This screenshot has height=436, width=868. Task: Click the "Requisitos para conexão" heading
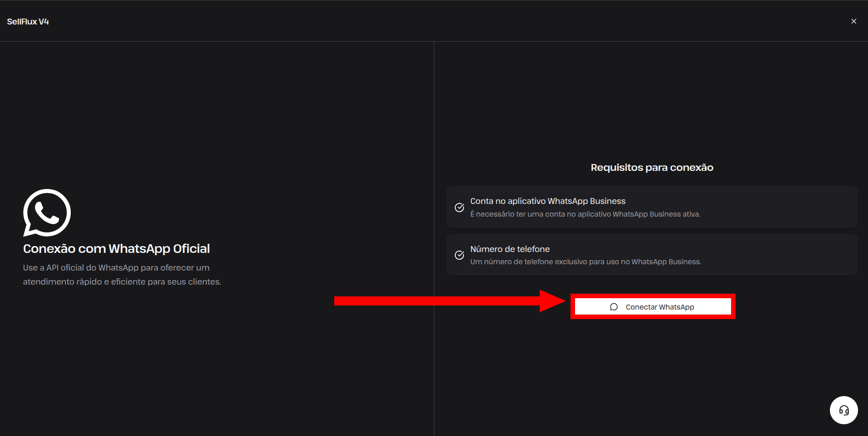(x=652, y=167)
